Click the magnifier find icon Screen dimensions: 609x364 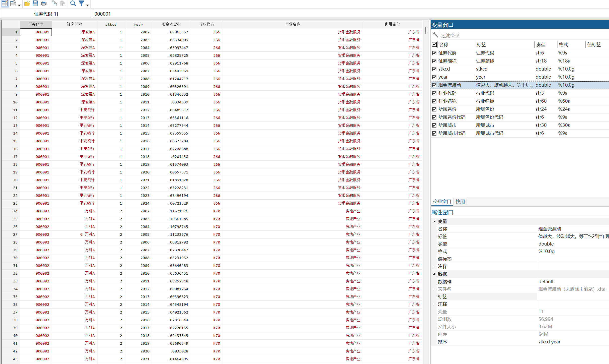[73, 4]
